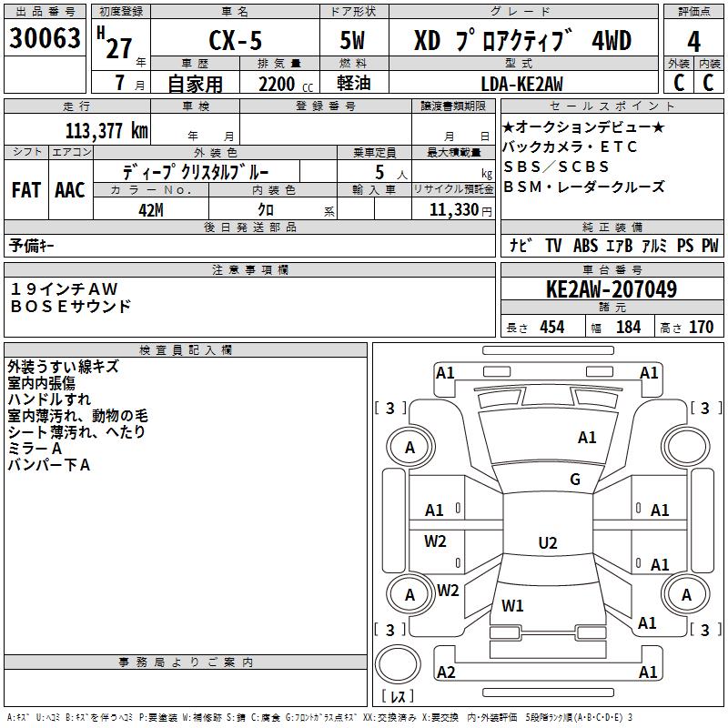Viewport: 728px width, 728px height.
Task: Click the 事務局よりご案内 header
Action: (186, 662)
